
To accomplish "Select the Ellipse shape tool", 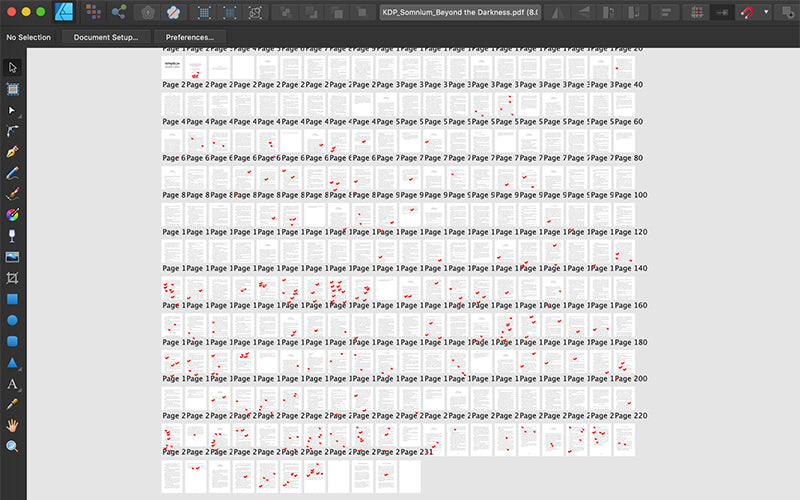I will pyautogui.click(x=13, y=320).
